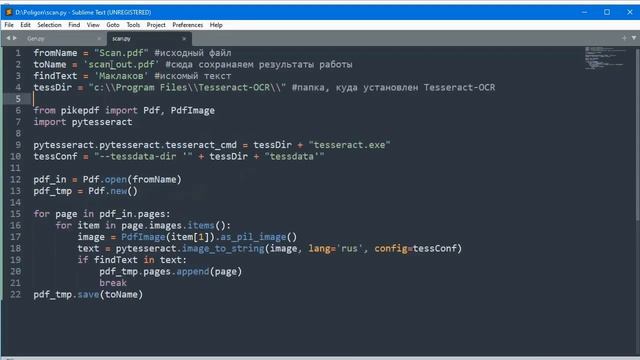This screenshot has width=640, height=360.
Task: Close the scan.py tab
Action: click(x=184, y=39)
